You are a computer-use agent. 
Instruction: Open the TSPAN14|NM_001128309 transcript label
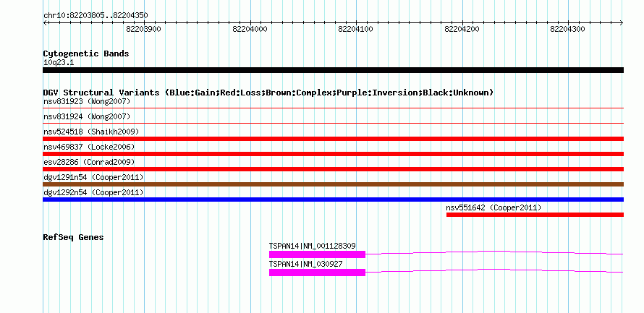pyautogui.click(x=313, y=246)
